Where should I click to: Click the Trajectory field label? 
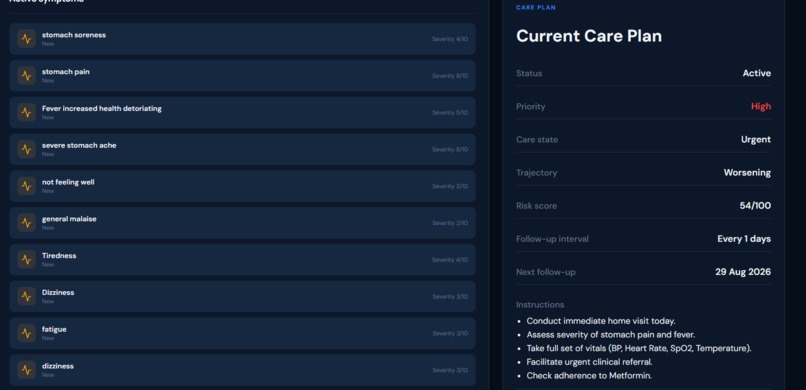[x=536, y=173]
